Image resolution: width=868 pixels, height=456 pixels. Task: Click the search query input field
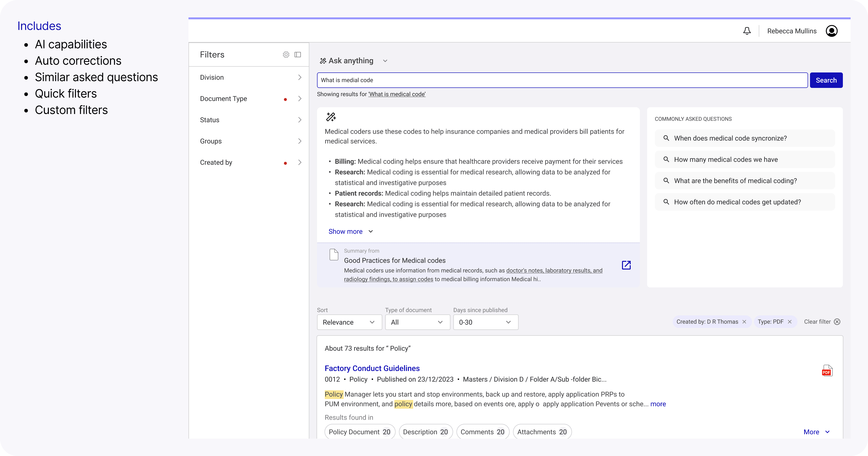coord(562,80)
